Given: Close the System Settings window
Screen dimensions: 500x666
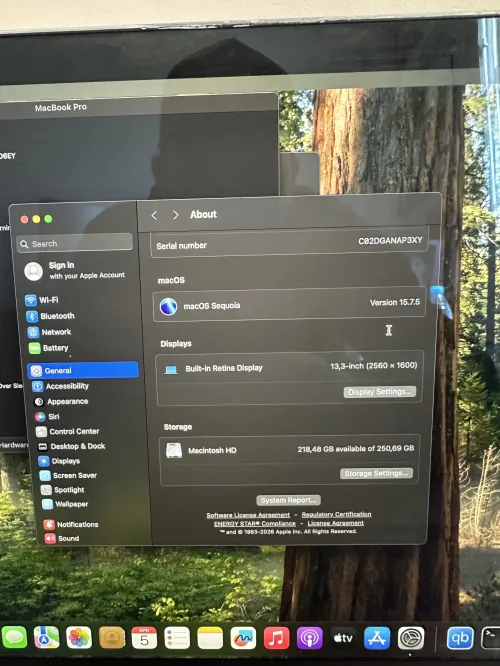Looking at the screenshot, I should (25, 219).
